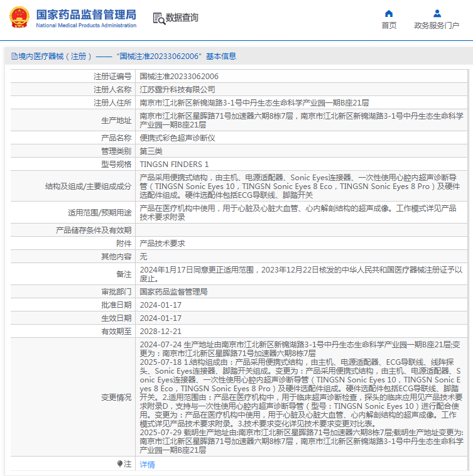The image size is (473, 476).
Task: Click the 2025-07-29 change record entry
Action: [302, 441]
